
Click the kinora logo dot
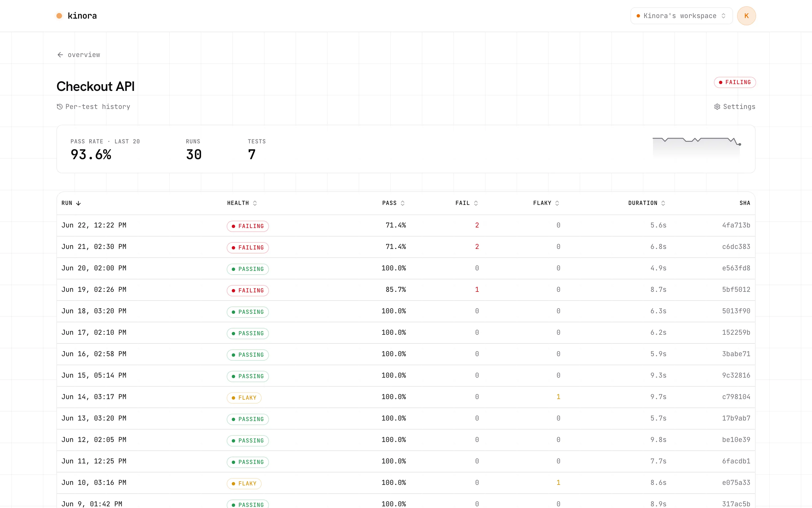click(x=59, y=16)
